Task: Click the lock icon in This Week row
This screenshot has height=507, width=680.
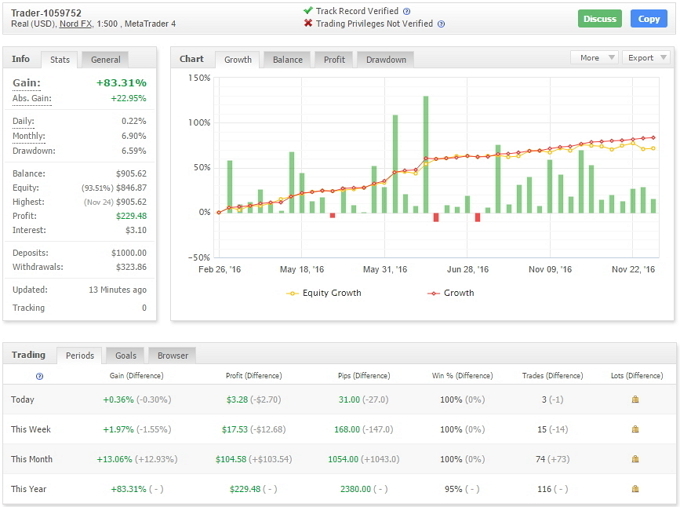Action: (635, 429)
